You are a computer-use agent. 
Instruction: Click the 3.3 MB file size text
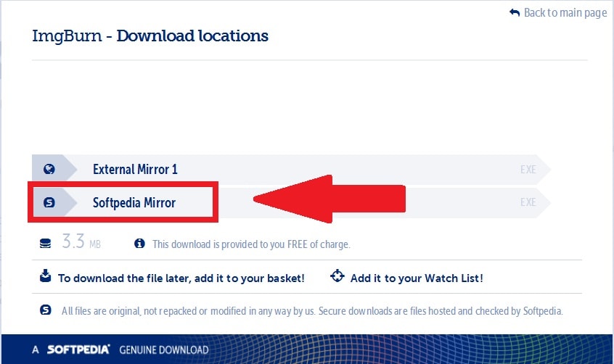tap(81, 241)
